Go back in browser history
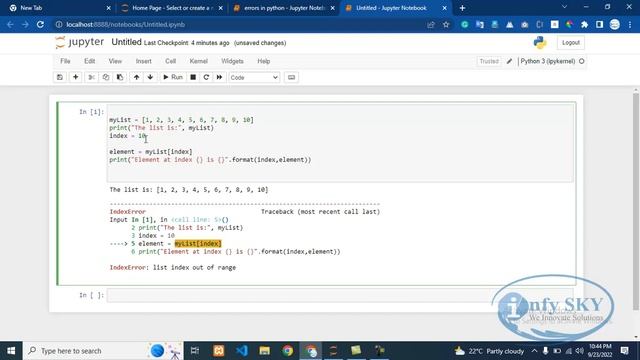 pos(10,24)
